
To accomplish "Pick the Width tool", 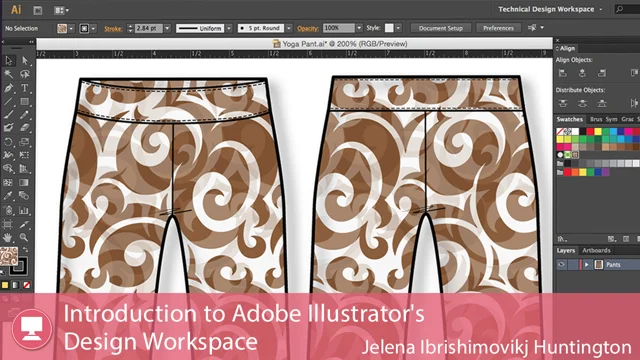I will [9, 156].
